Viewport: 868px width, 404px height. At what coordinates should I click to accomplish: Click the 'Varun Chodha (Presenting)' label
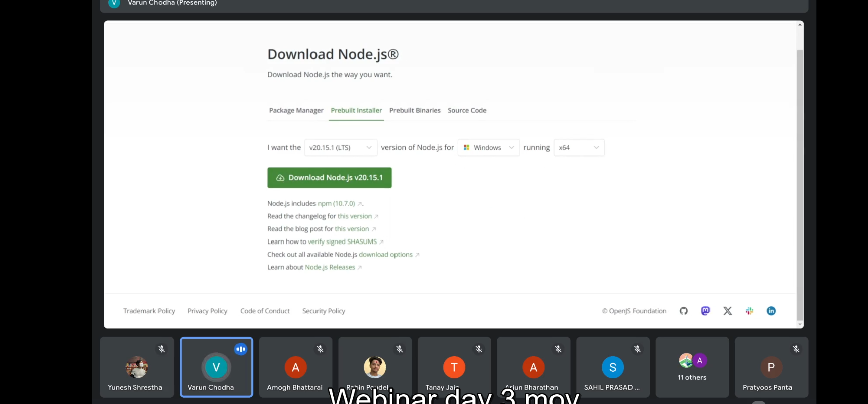pyautogui.click(x=172, y=3)
